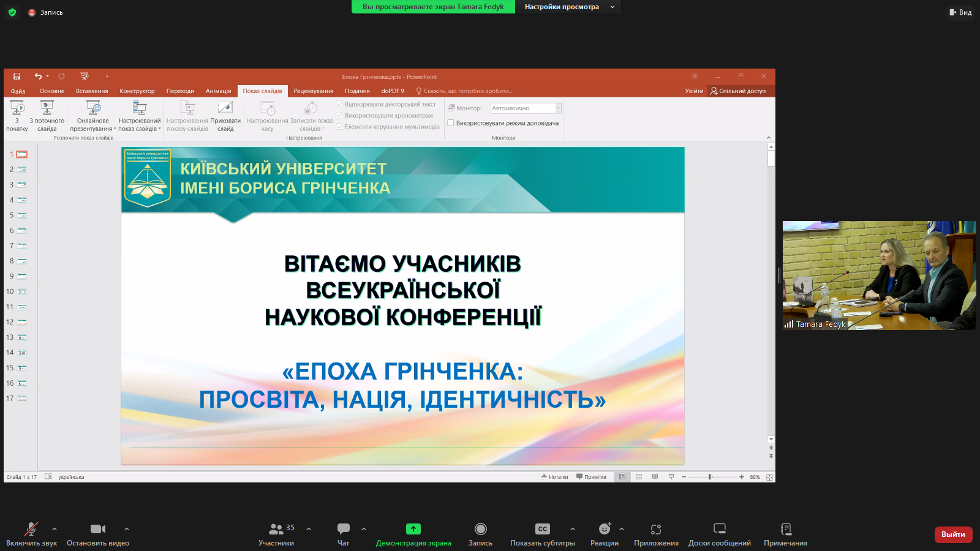
Task: Expand audio options arrow next to microphone
Action: (55, 529)
